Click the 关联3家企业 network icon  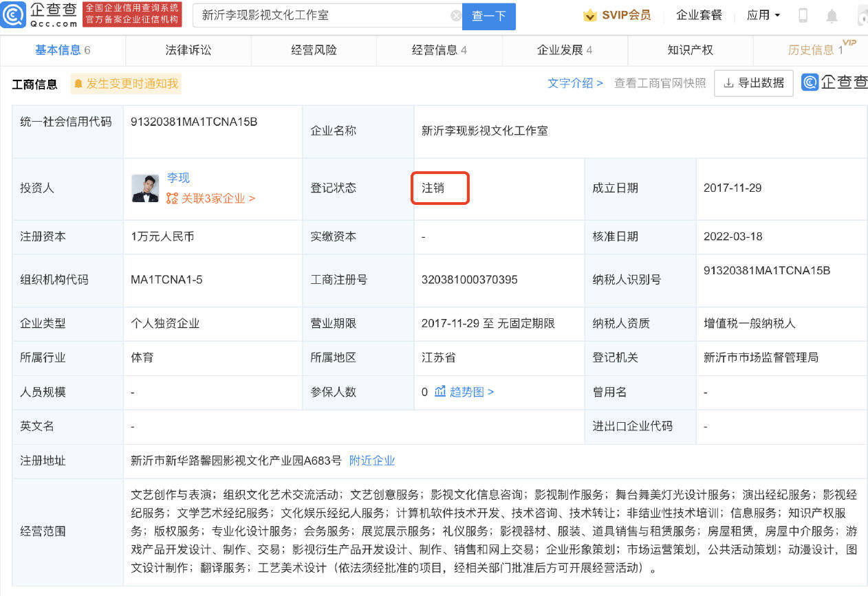[172, 198]
